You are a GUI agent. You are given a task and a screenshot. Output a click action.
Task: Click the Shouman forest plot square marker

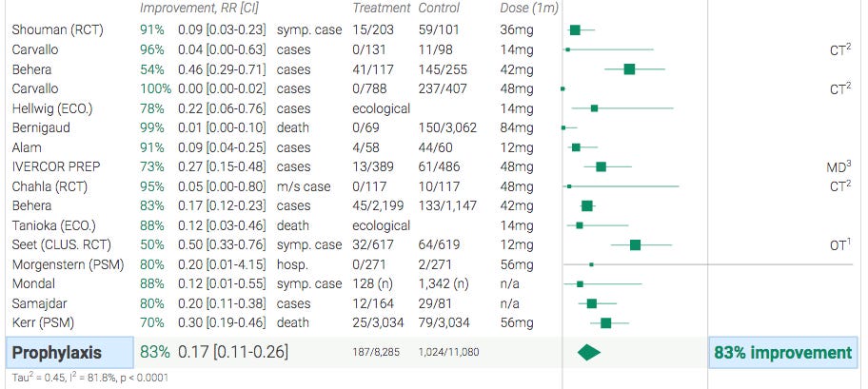pos(575,29)
